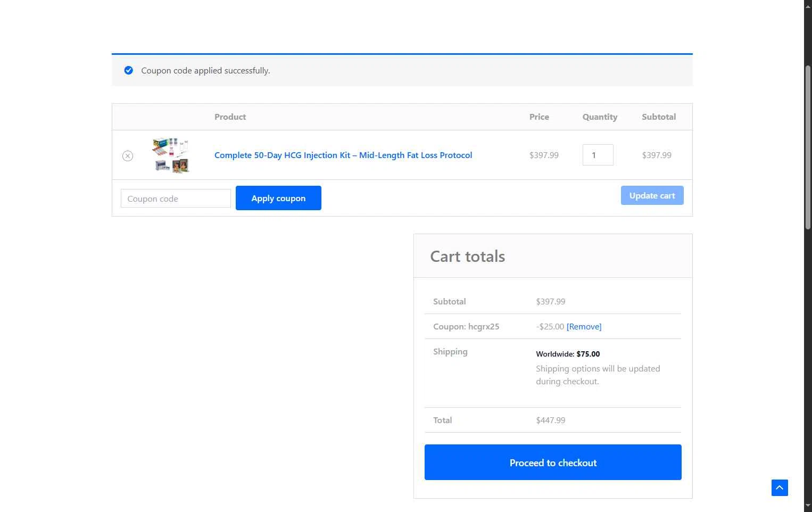
Task: Remove the hcgrx25 coupon
Action: tap(584, 326)
